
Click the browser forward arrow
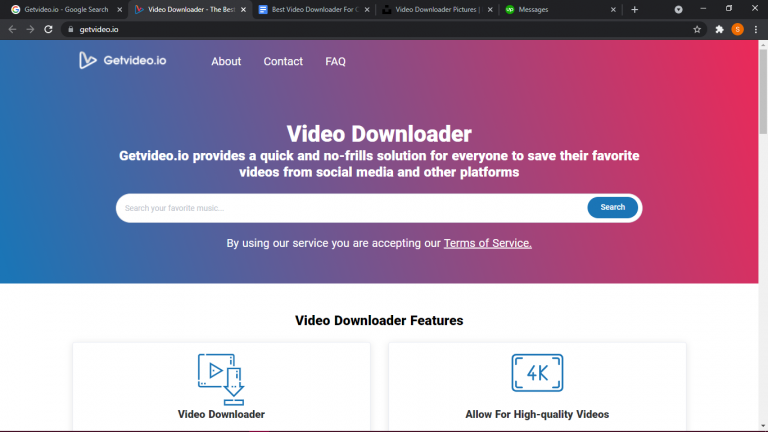pyautogui.click(x=30, y=29)
